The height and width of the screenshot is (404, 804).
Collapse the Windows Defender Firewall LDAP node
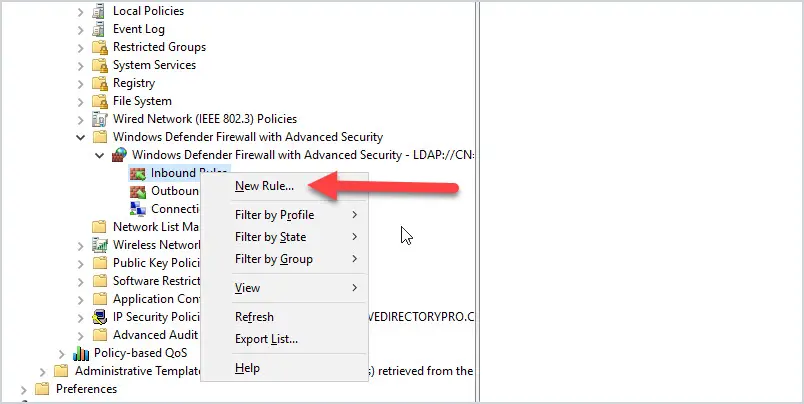point(99,155)
